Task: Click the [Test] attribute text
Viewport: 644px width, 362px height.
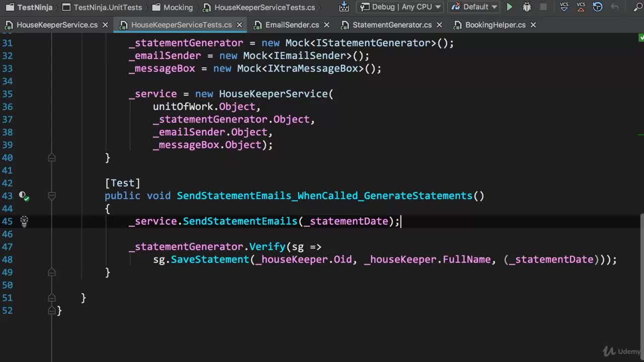Action: [122, 183]
